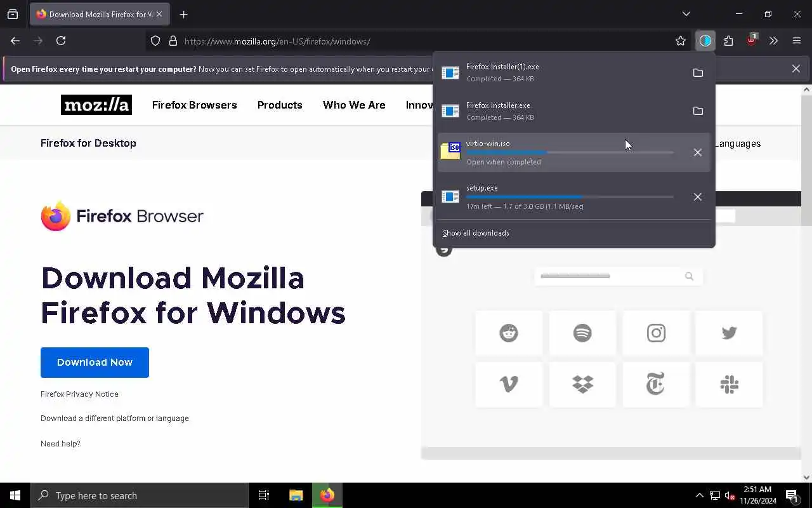The image size is (812, 508).
Task: Click Show all downloads
Action: 476,233
